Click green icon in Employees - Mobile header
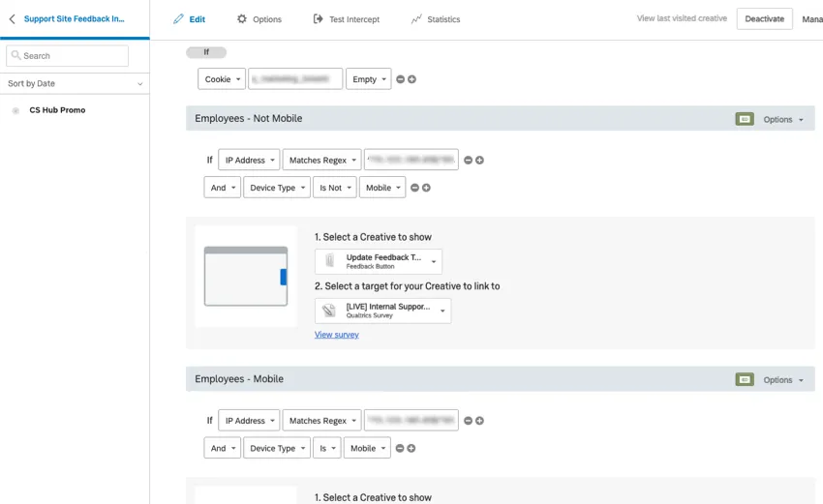 coord(744,380)
